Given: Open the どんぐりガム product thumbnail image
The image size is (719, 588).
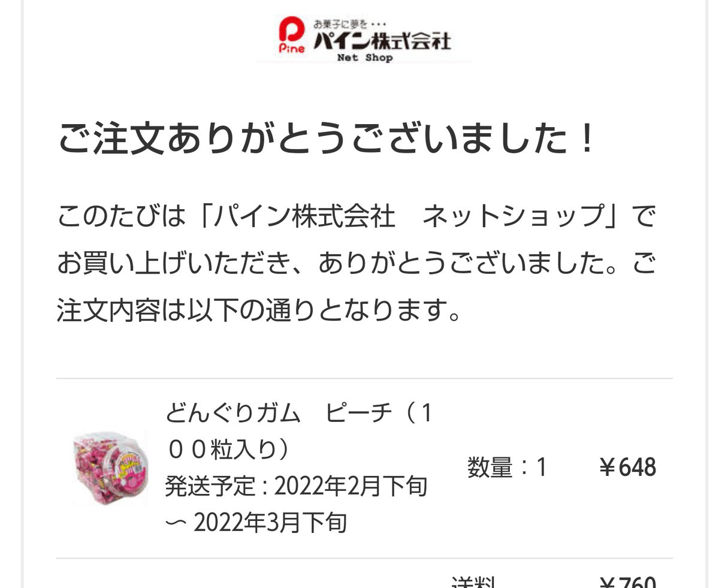Looking at the screenshot, I should (110, 468).
